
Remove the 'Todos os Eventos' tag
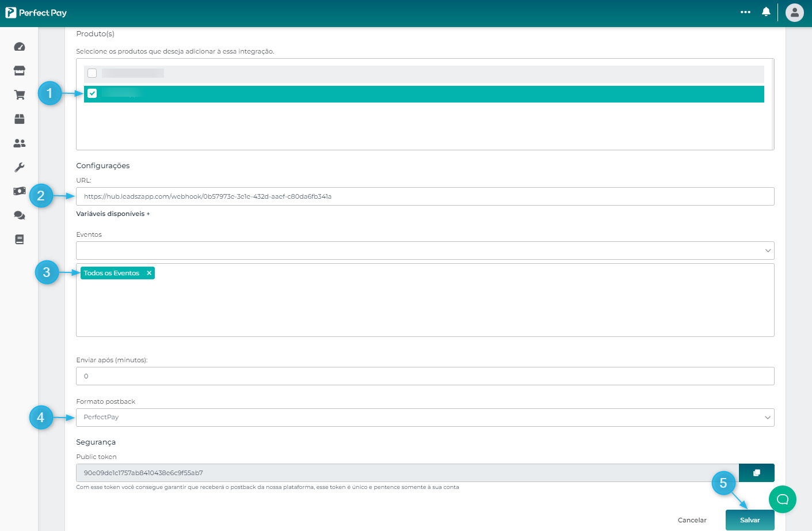point(149,273)
